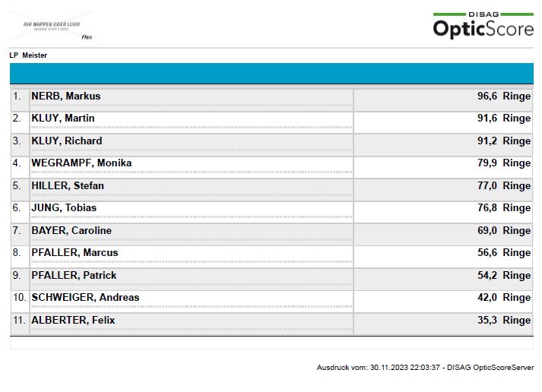
Task: Click the entry for KLUY, Martin
Action: 63,119
